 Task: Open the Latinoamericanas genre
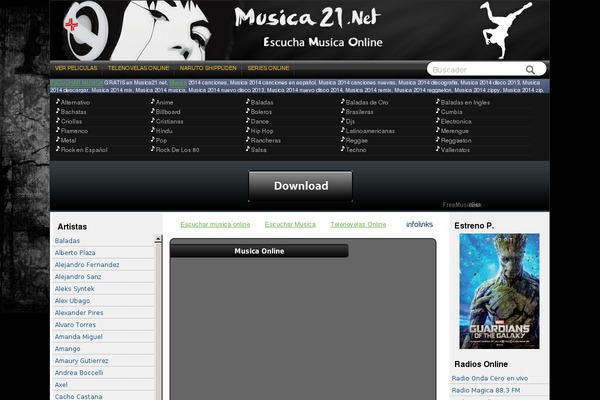pyautogui.click(x=370, y=131)
